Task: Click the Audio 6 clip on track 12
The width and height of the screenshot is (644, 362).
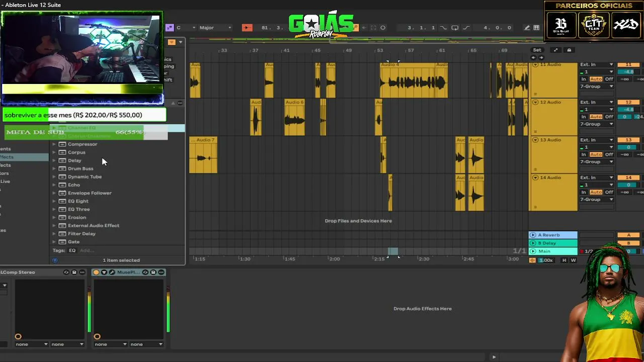Action: (x=295, y=117)
